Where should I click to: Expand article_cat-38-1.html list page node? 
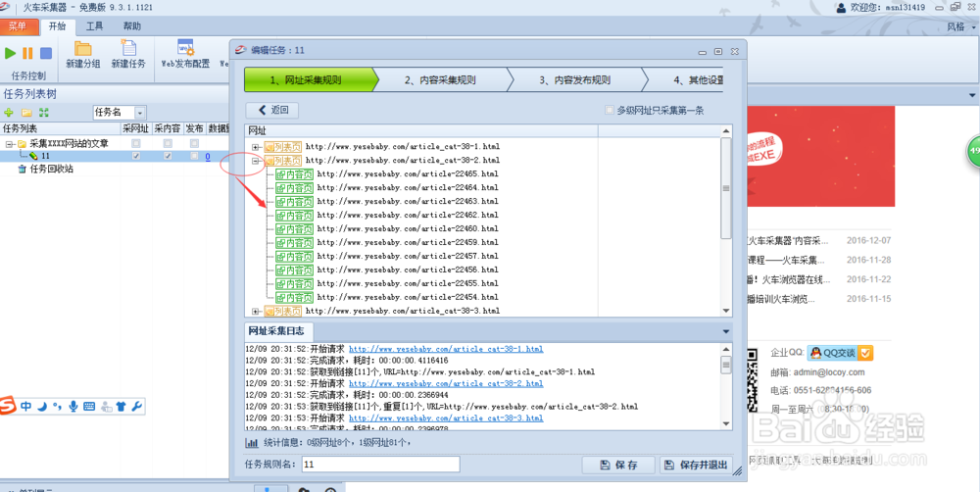tap(256, 147)
